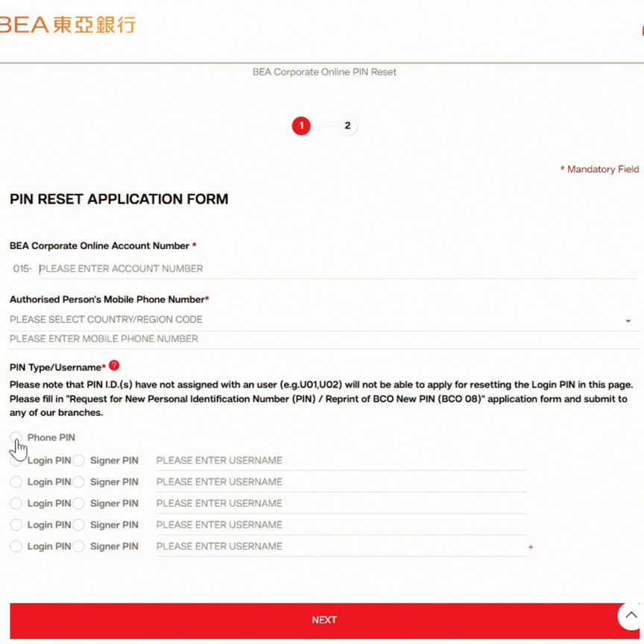
Task: Select Login PIN in the fourth username row
Action: 16,525
